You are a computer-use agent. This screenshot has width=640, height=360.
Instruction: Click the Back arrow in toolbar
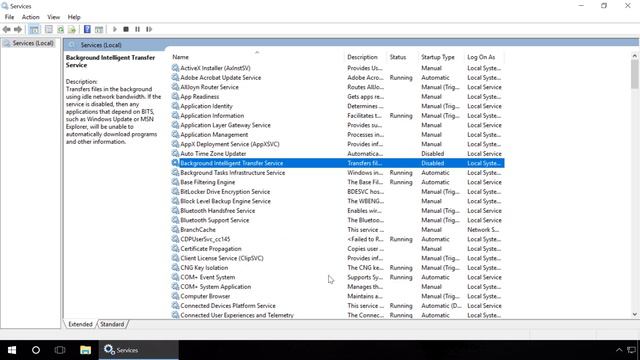[x=7, y=29]
